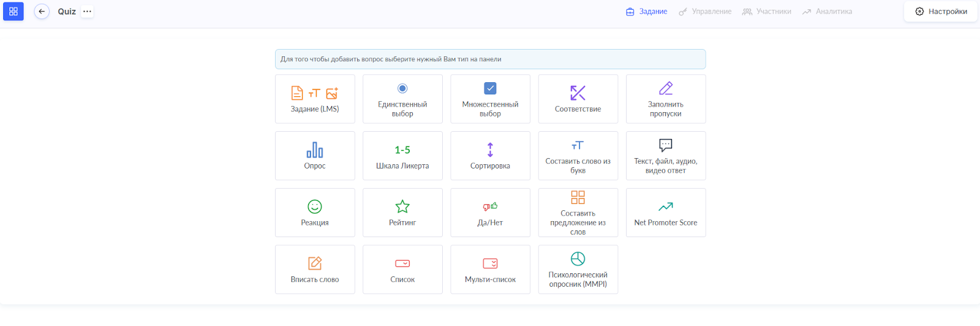This screenshot has height=326, width=980.
Task: Go back using the arrow button
Action: (x=42, y=12)
